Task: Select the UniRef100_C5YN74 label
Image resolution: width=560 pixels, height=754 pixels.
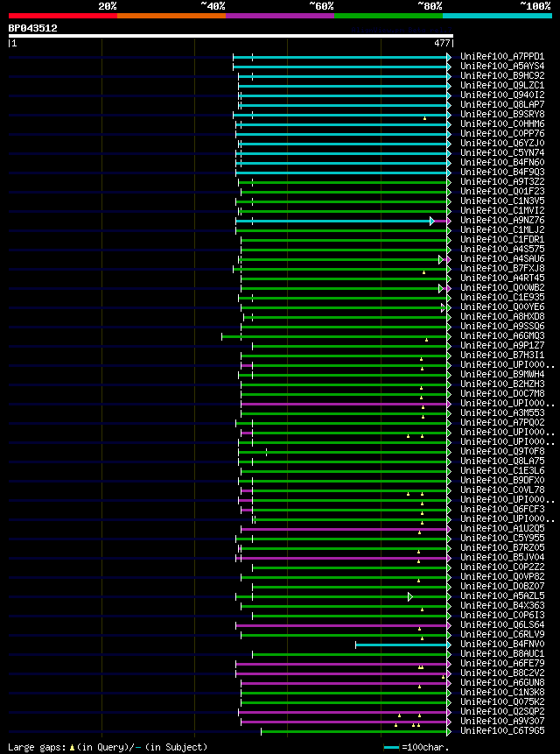Action: tap(502, 153)
